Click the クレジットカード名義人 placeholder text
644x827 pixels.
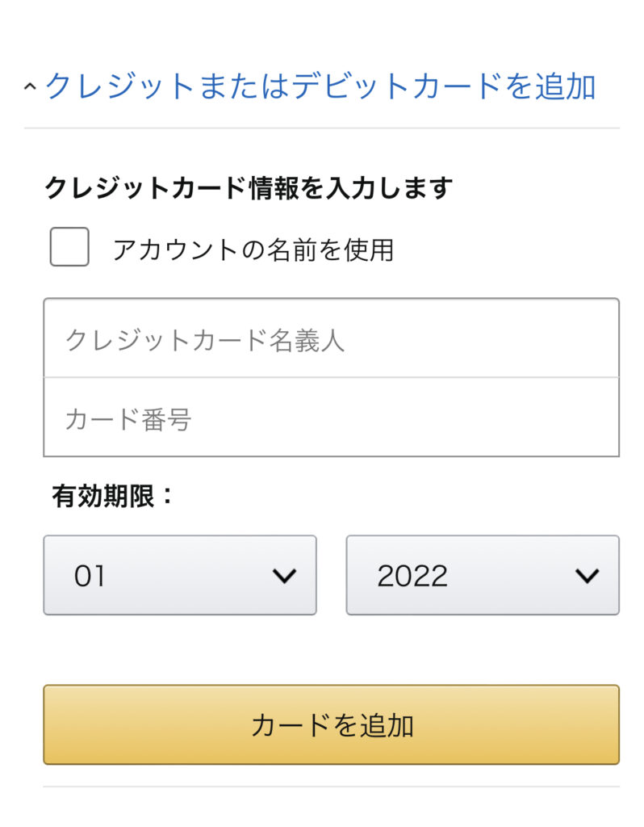point(204,340)
